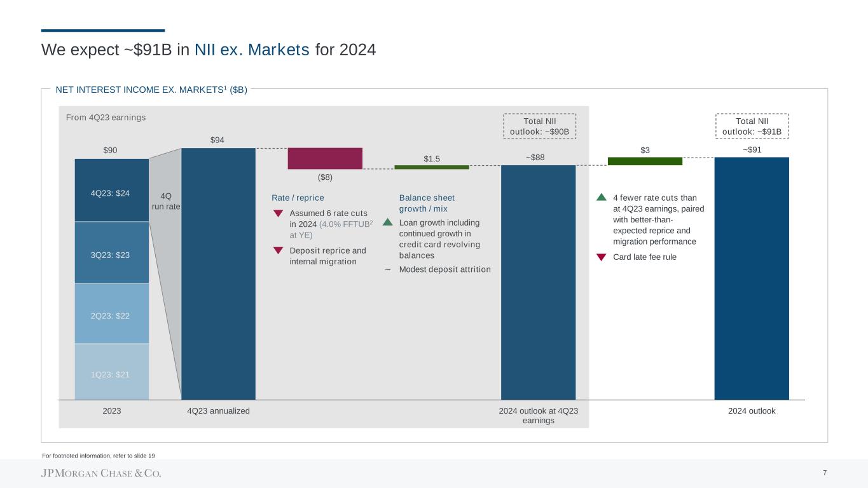Viewport: 868px width, 488px height.
Task: Click the 4Q23 annualized $94 bar
Action: (x=218, y=273)
